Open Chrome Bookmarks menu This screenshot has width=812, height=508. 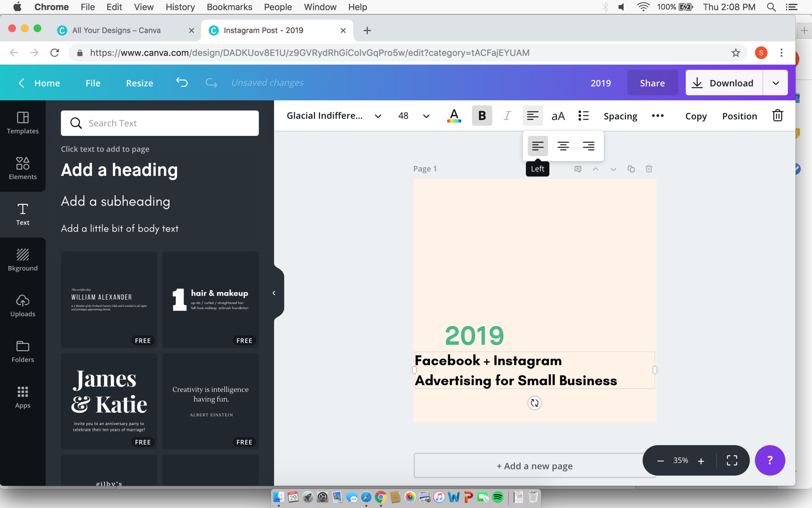coord(229,7)
